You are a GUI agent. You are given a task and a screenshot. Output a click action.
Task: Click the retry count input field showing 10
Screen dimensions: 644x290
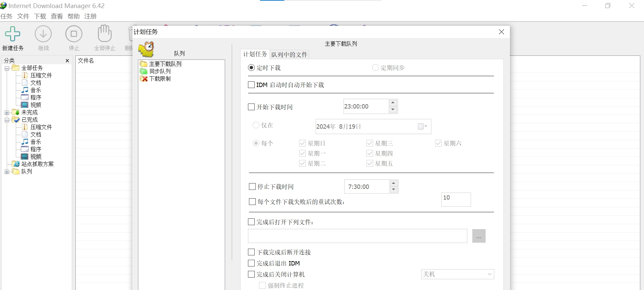pyautogui.click(x=456, y=200)
